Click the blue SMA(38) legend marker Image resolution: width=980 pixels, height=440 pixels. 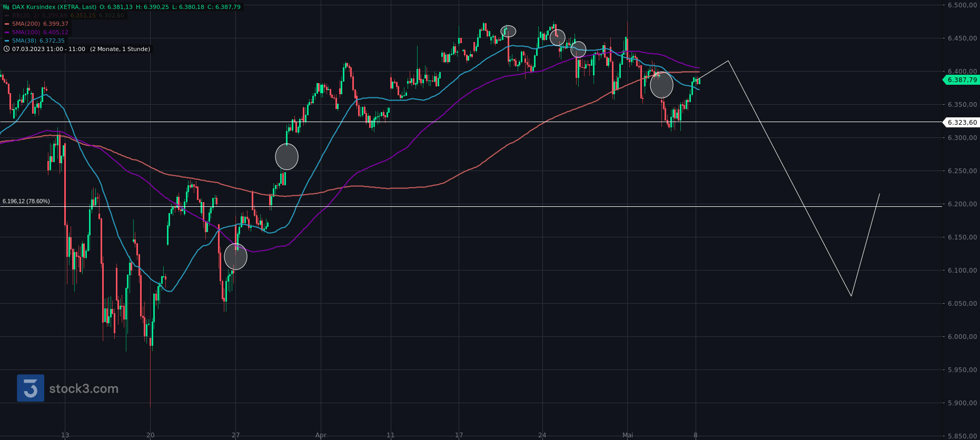(7, 41)
